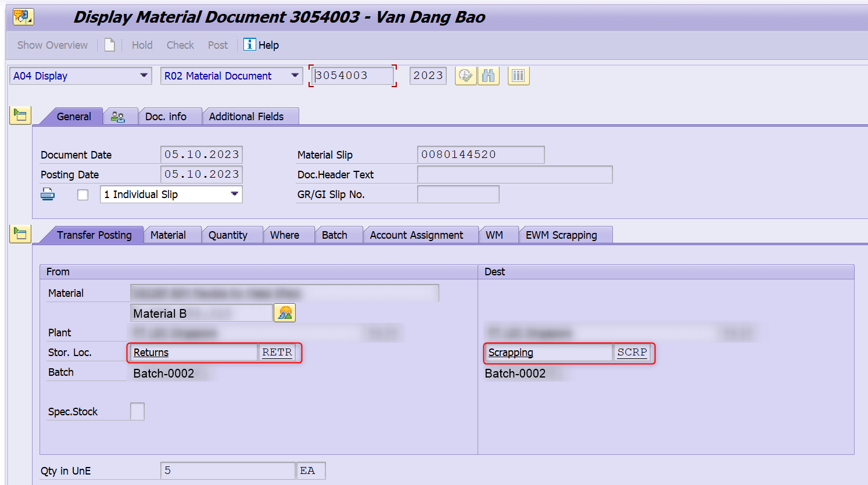Open the Find binoculars icon
Image resolution: width=868 pixels, height=485 pixels.
click(489, 76)
